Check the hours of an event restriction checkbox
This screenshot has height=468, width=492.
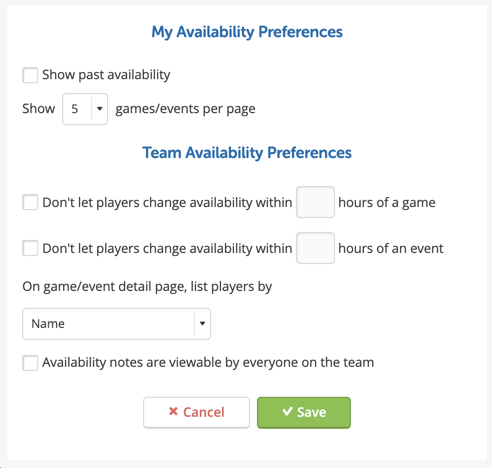30,248
